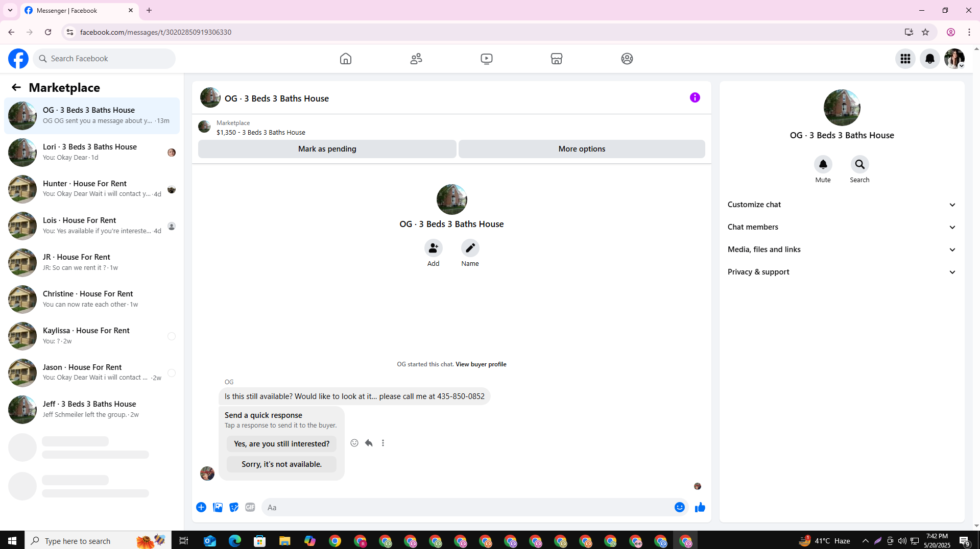980x549 pixels.
Task: Open Windows notification center icon
Action: [965, 541]
